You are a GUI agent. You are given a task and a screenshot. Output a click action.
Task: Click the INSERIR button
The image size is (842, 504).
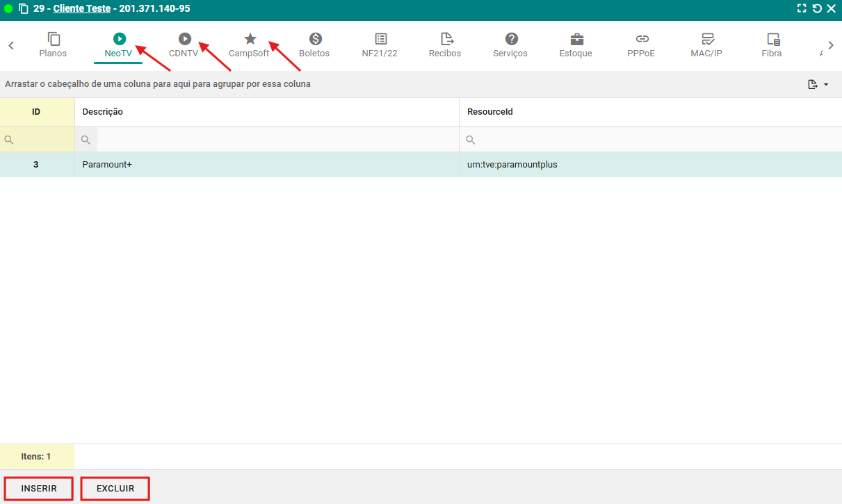[39, 489]
